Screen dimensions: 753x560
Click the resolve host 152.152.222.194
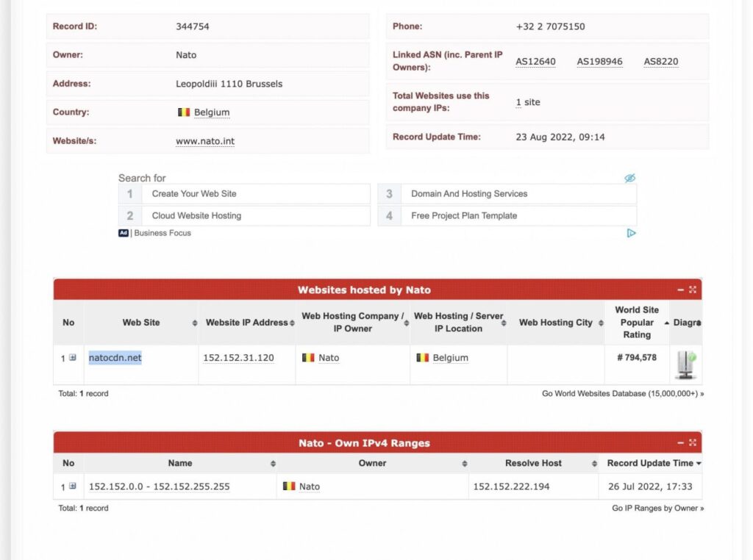512,486
